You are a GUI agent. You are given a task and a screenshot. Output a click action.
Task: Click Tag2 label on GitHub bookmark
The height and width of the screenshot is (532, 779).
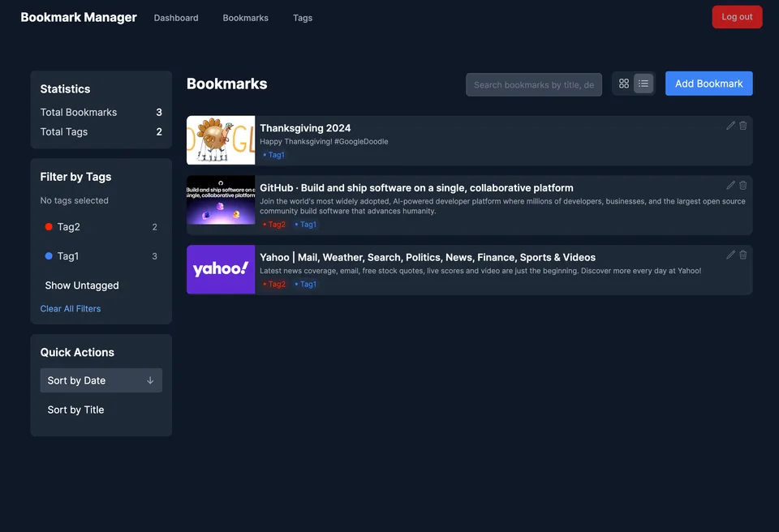pos(274,225)
